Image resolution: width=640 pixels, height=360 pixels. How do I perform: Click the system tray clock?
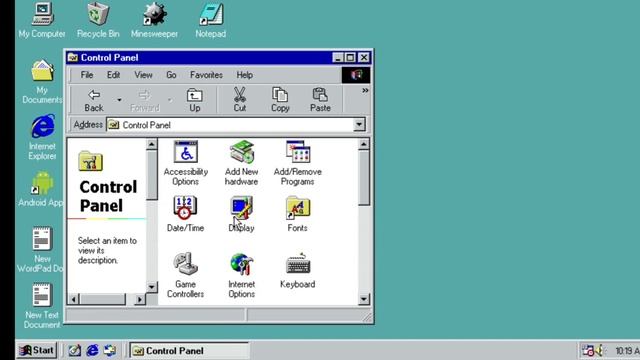click(627, 351)
